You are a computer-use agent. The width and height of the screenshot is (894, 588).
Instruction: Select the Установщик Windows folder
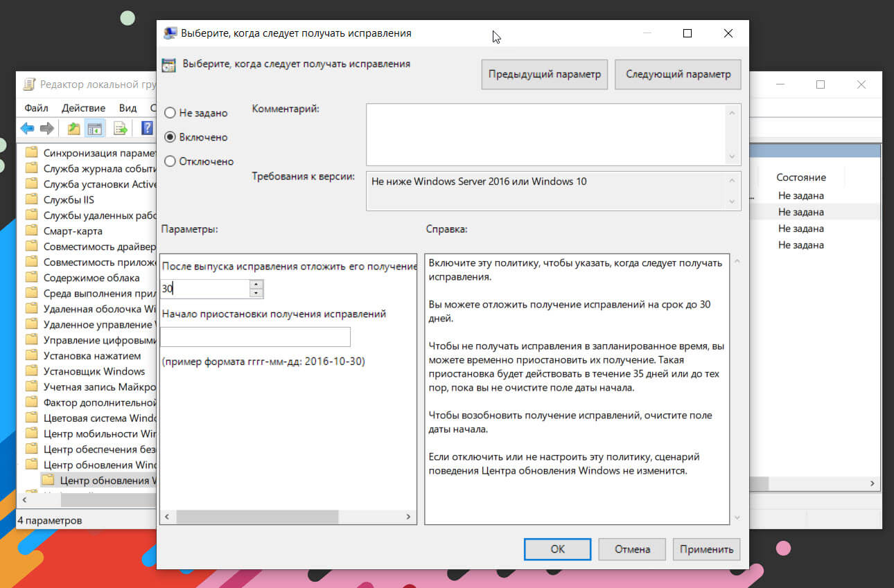[85, 371]
